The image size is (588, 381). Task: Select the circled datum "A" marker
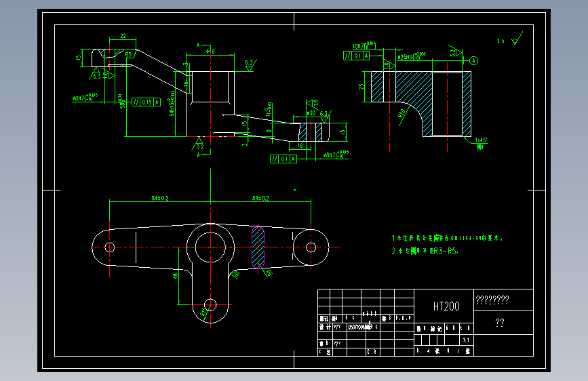pos(473,60)
